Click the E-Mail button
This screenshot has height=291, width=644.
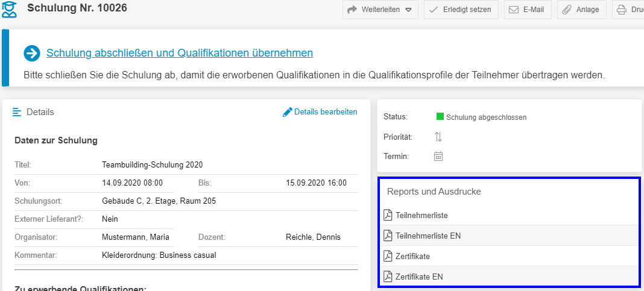click(x=527, y=10)
